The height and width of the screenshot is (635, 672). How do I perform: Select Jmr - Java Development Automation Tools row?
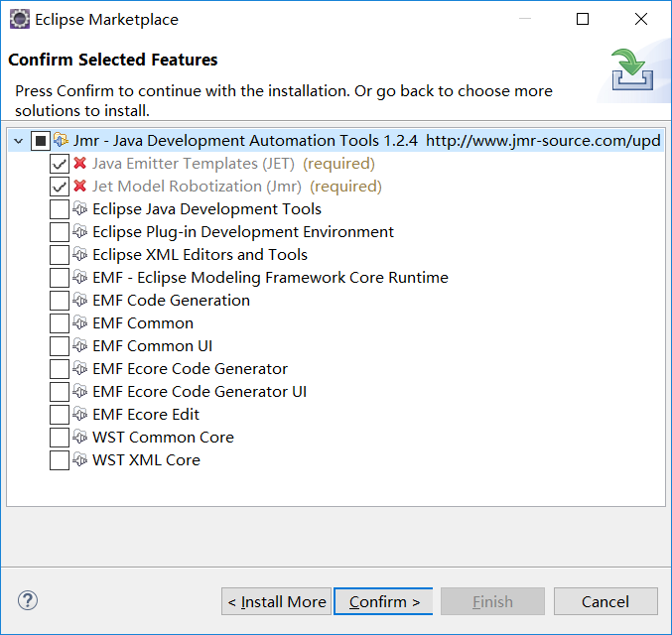pos(336,141)
